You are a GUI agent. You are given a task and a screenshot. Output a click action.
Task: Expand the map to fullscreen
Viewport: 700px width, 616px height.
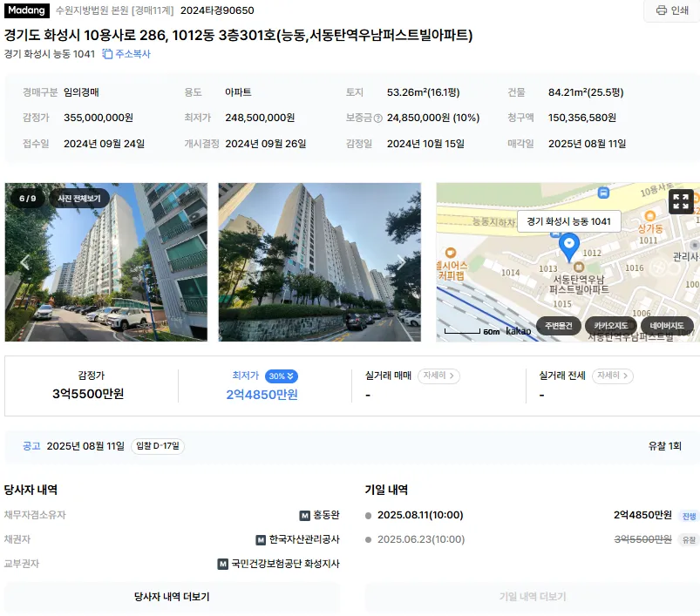[x=681, y=201]
